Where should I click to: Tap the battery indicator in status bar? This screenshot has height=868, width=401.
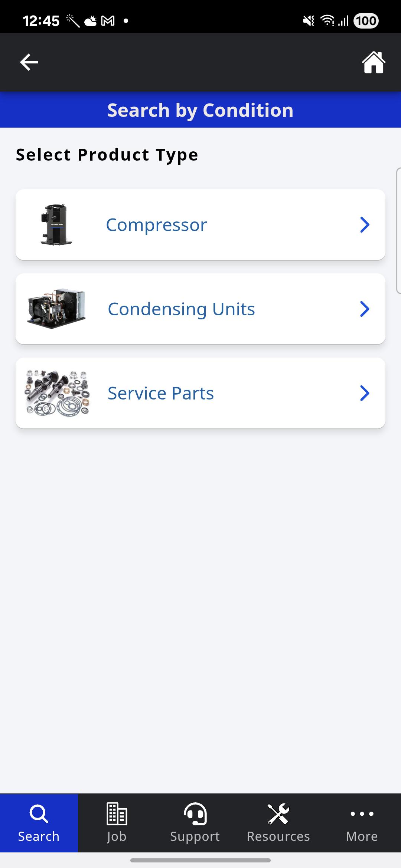pyautogui.click(x=366, y=21)
